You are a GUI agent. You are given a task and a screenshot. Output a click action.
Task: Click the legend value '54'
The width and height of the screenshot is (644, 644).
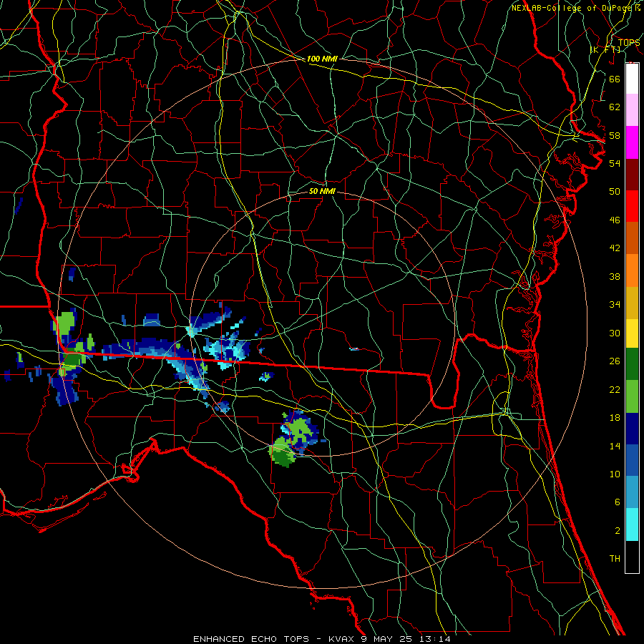pos(615,163)
